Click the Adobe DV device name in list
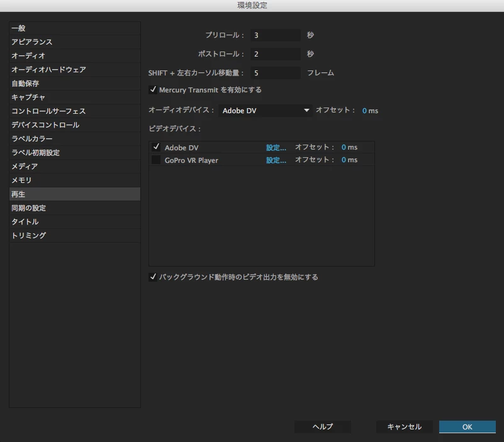The height and width of the screenshot is (442, 504). pos(182,148)
